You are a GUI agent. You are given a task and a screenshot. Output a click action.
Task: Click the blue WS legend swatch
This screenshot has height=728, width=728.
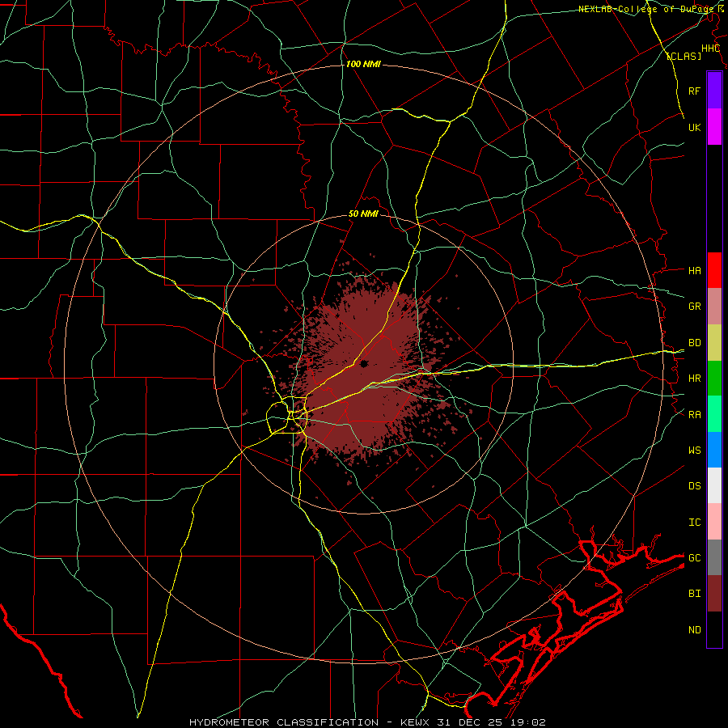coord(714,451)
